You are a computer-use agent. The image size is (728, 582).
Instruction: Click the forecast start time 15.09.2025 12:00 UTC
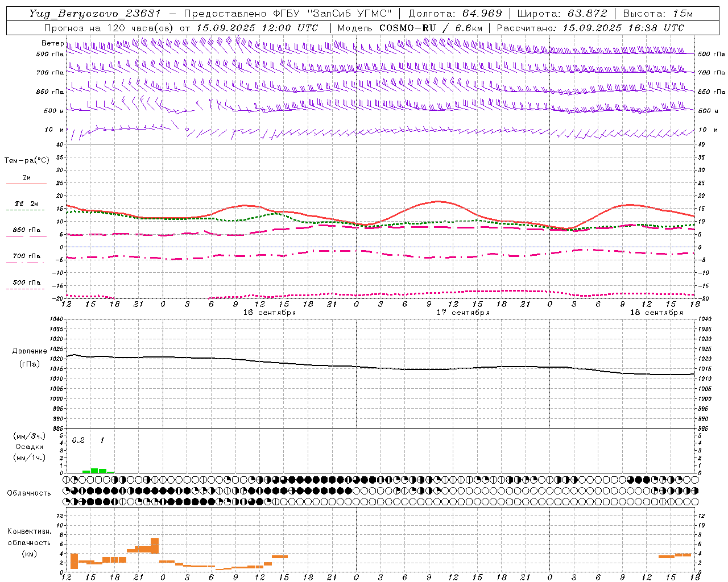(x=257, y=28)
